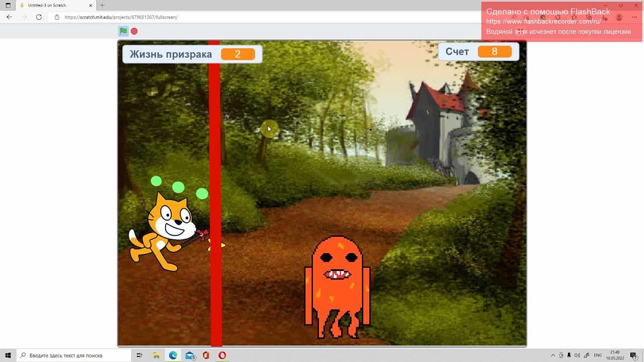
Task: Expand the hidden system tray icons
Action: 553,355
